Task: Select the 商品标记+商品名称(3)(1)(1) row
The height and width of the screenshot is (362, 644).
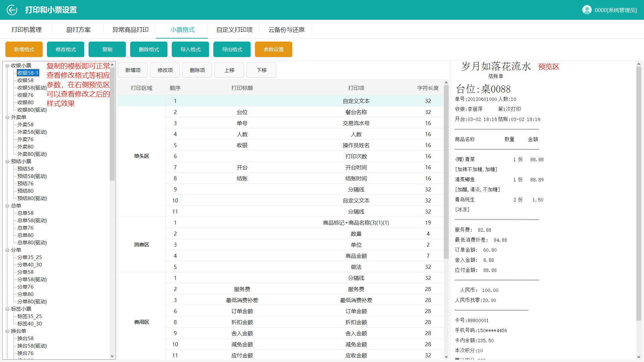Action: coord(305,223)
